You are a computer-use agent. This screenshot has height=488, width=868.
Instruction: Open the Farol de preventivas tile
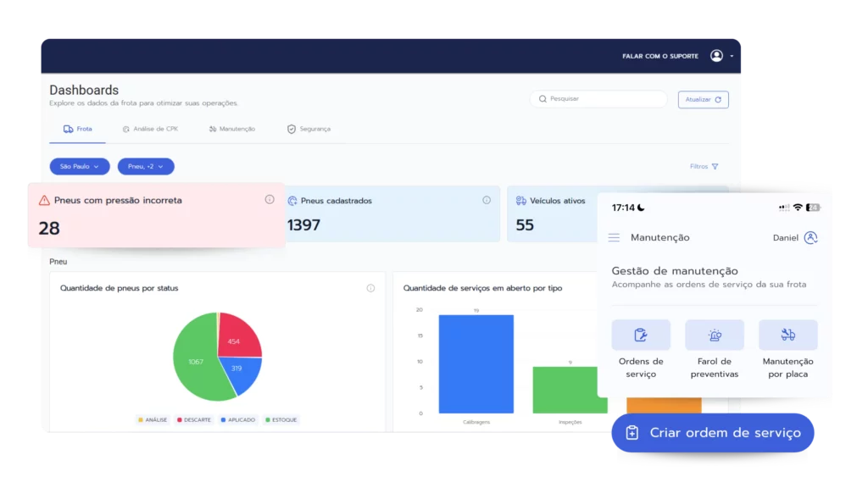tap(715, 349)
